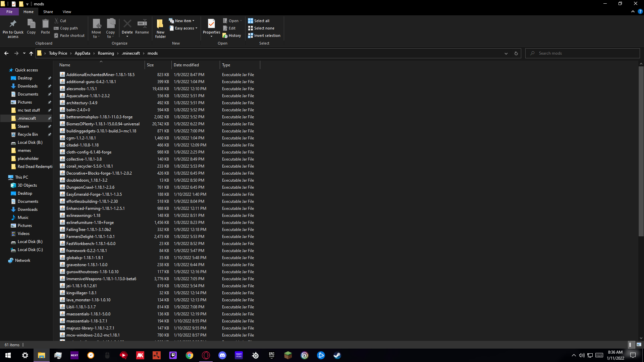The width and height of the screenshot is (644, 362).
Task: Open Google Chrome from the taskbar
Action: pyautogui.click(x=190, y=355)
